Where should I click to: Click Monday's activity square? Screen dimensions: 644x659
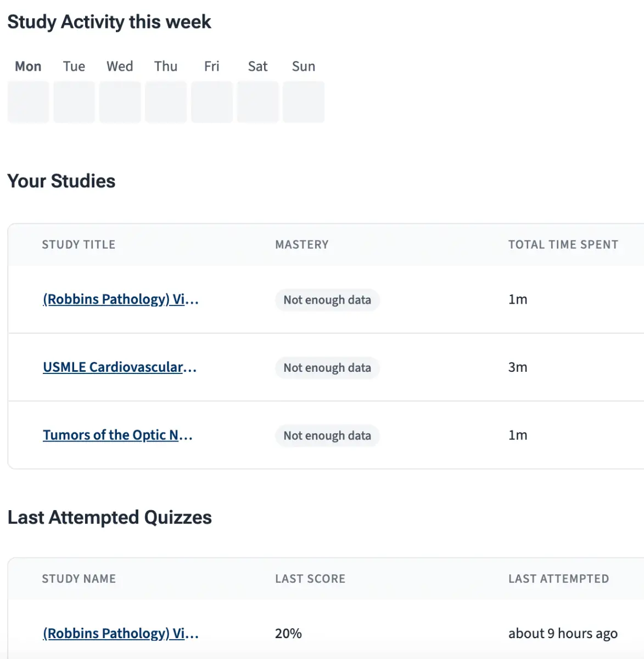click(x=28, y=102)
